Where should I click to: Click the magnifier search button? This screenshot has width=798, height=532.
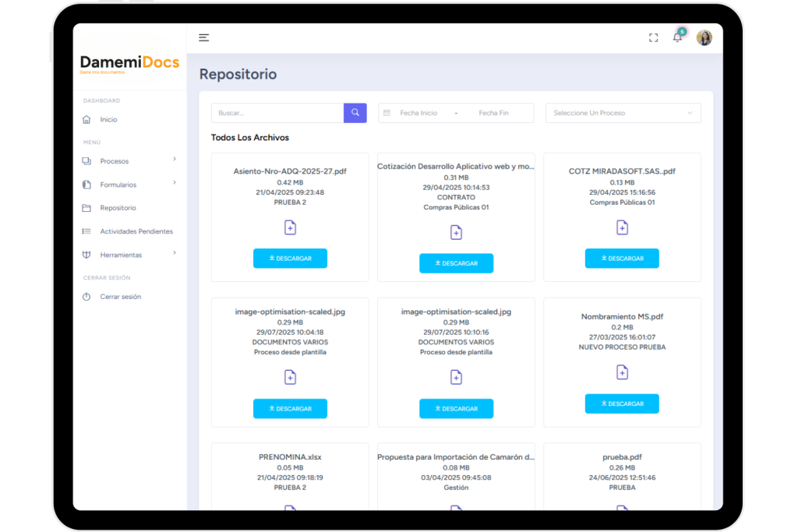pyautogui.click(x=355, y=113)
